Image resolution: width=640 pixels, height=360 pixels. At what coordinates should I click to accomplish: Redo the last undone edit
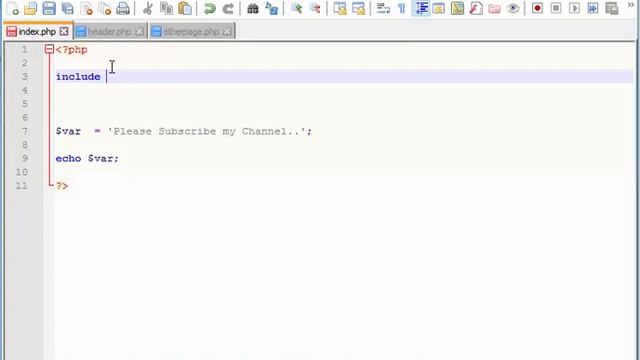tap(228, 8)
